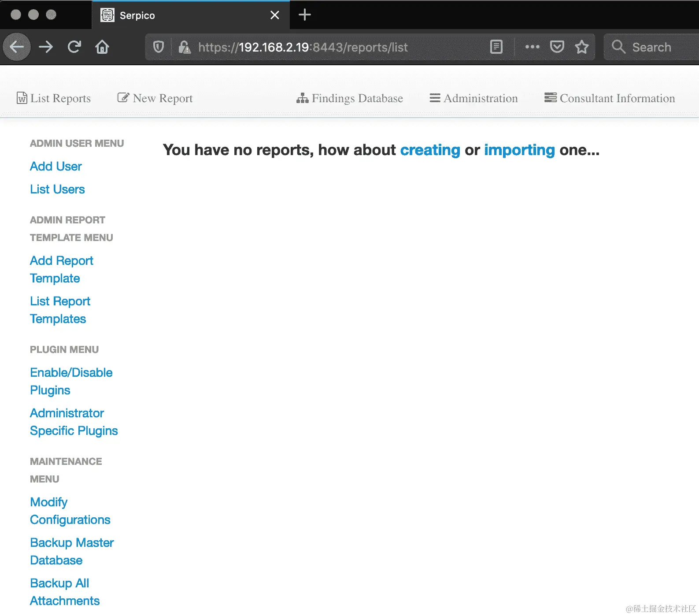Viewport: 699px width, 616px height.
Task: Open Backup Master Database link
Action: [x=72, y=551]
